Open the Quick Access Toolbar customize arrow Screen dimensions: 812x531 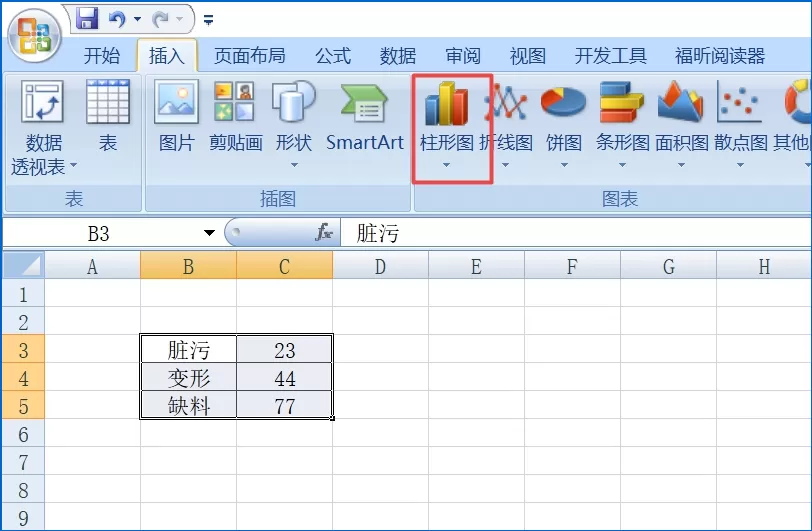[x=209, y=20]
